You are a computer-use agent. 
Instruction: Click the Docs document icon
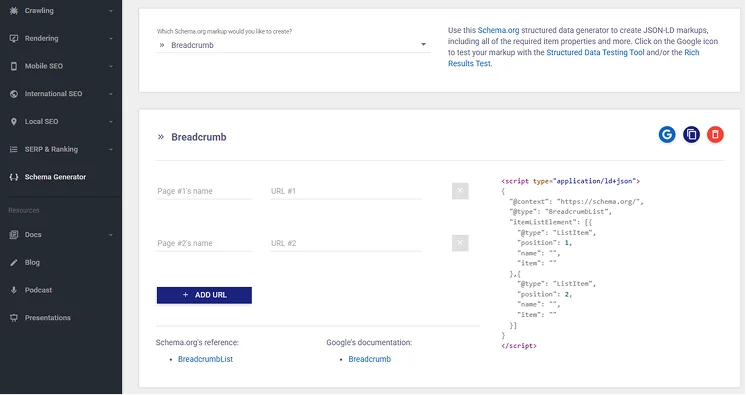14,235
